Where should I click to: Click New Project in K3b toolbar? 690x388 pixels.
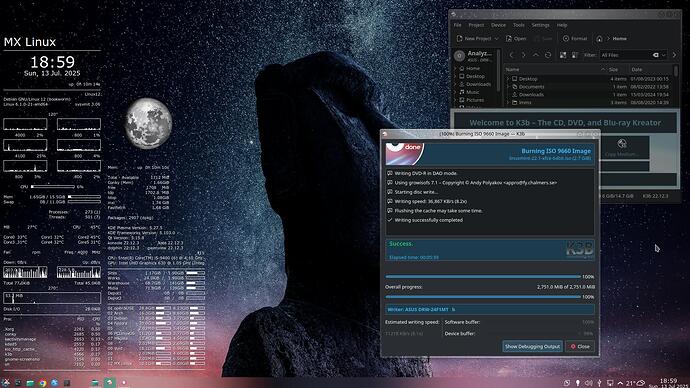[x=474, y=39]
